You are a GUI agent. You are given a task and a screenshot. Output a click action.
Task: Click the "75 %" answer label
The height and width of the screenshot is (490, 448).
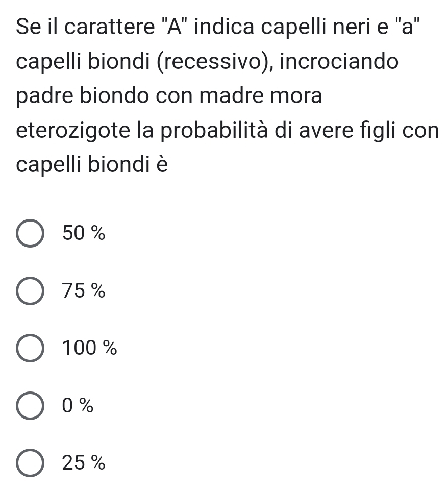click(x=84, y=291)
